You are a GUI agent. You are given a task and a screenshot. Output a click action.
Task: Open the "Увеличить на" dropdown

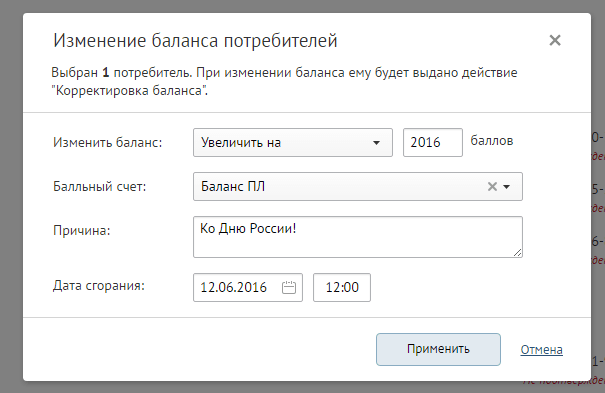coord(293,143)
